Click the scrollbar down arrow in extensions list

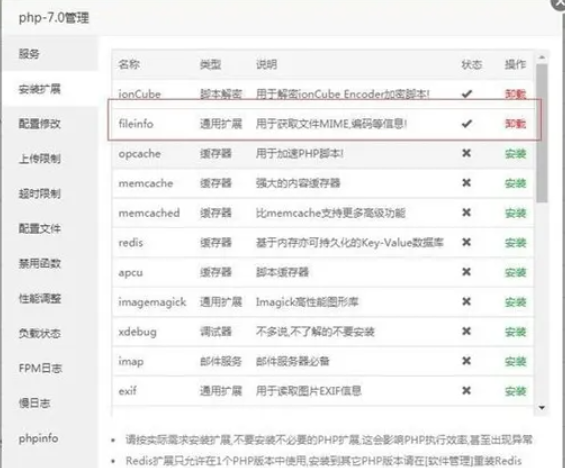[542, 408]
